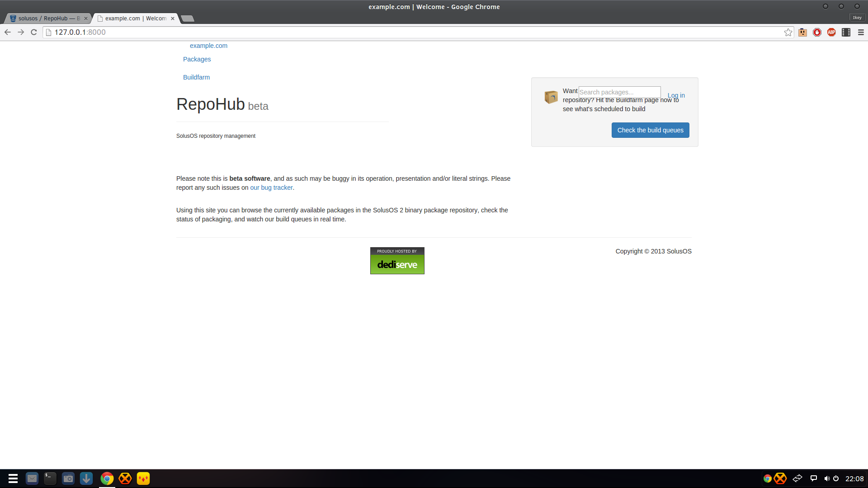Screen dimensions: 868x488
Task: Open the Adblock Plus ABP extension
Action: pos(831,32)
